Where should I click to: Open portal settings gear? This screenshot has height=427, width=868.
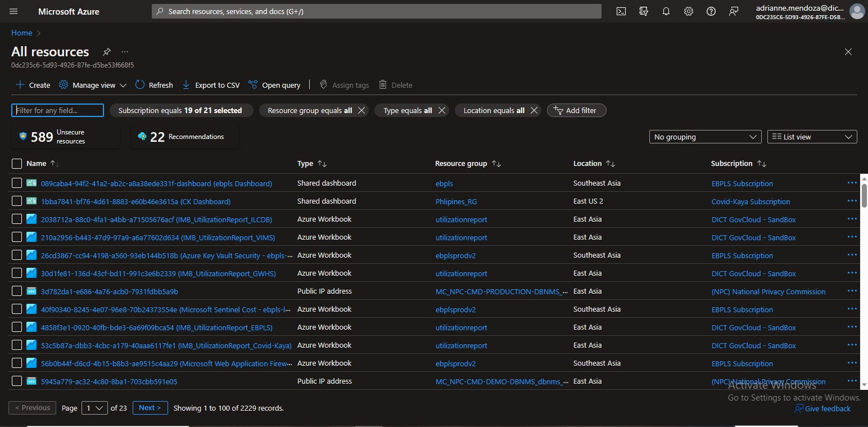[x=689, y=11]
